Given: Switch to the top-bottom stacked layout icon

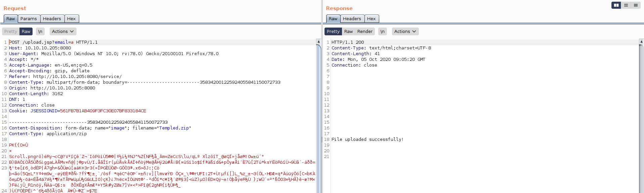Looking at the screenshot, I should point(626,5).
